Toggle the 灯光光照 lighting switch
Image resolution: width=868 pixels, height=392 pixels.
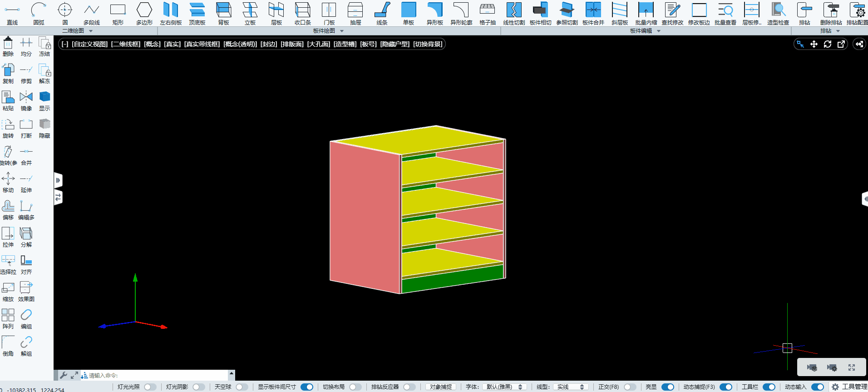pyautogui.click(x=150, y=387)
